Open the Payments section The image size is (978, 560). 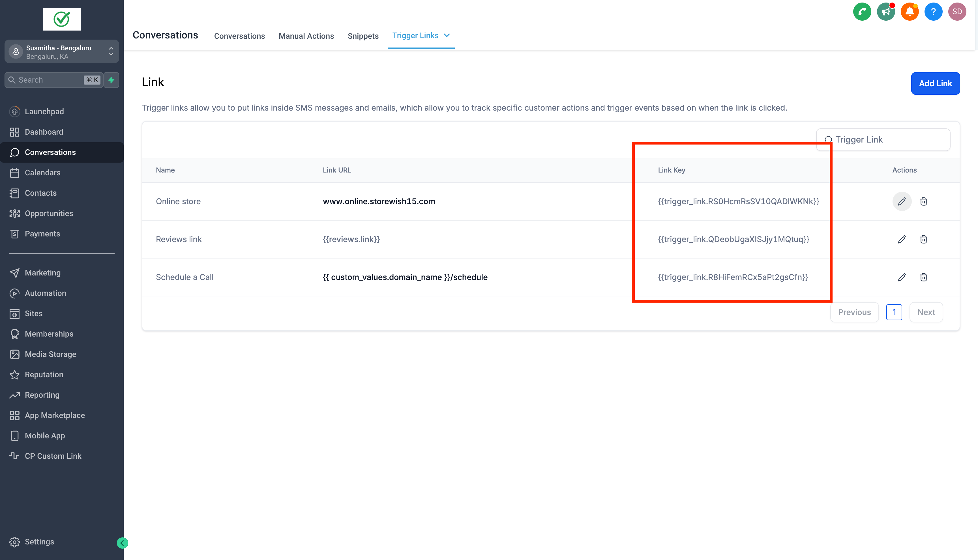tap(42, 233)
